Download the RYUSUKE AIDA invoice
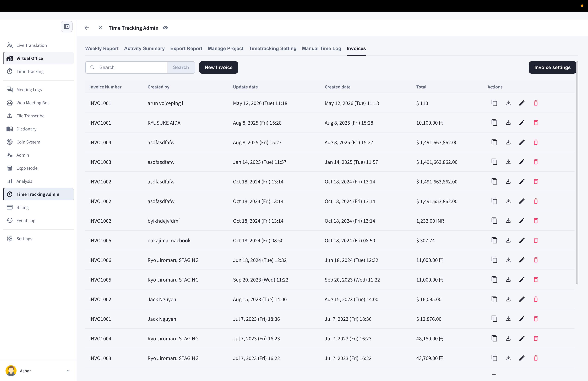The width and height of the screenshot is (588, 381). click(508, 123)
